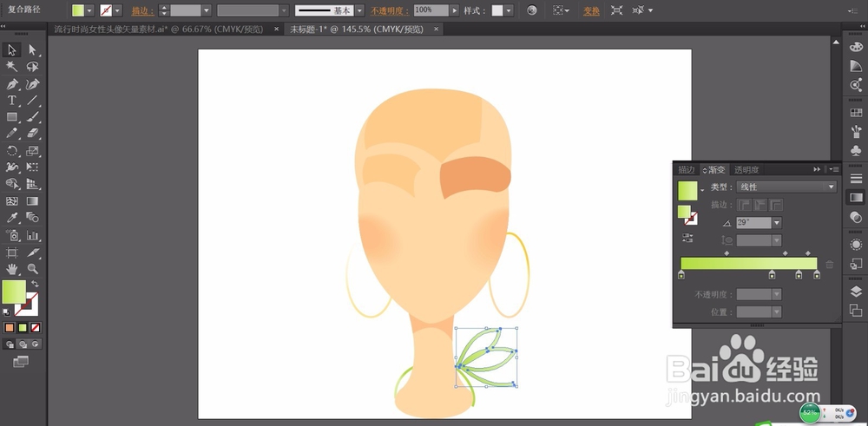Open gradient preset swatch dropdown arrow
868x426 pixels.
tap(702, 190)
